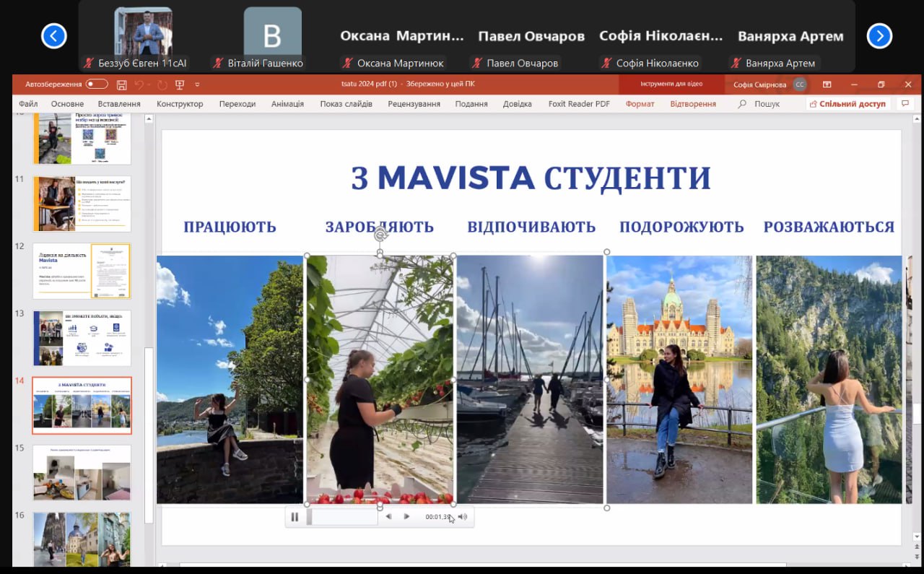The image size is (924, 574).
Task: Open the Відтворення video tab
Action: pos(693,104)
